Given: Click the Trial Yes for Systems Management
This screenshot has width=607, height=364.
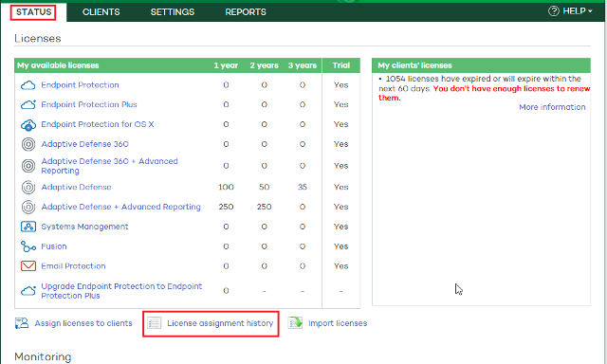Looking at the screenshot, I should tap(341, 227).
